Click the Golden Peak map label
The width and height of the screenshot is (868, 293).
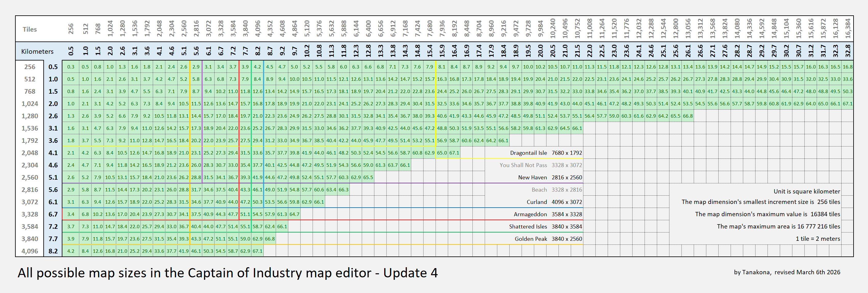click(531, 239)
